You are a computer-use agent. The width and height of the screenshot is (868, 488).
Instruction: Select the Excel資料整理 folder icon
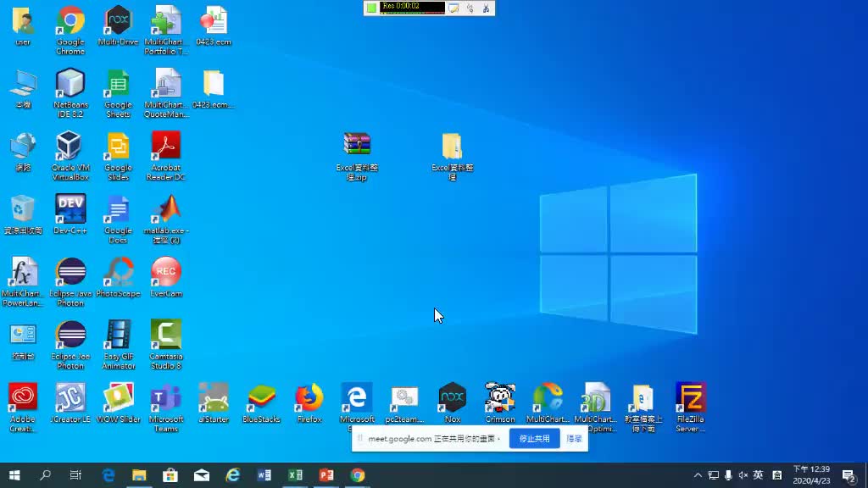453,156
